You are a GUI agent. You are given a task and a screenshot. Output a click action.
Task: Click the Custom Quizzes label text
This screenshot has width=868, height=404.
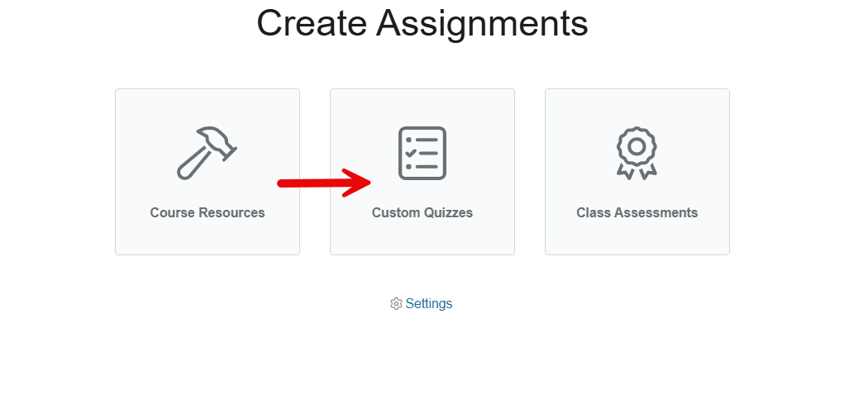(422, 212)
